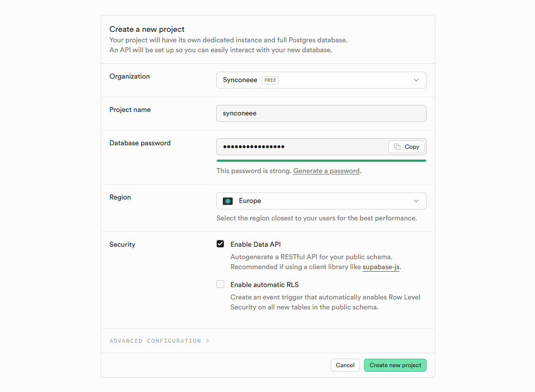Click the green password strength bar
Viewport: 535px width, 392px height.
tap(321, 160)
